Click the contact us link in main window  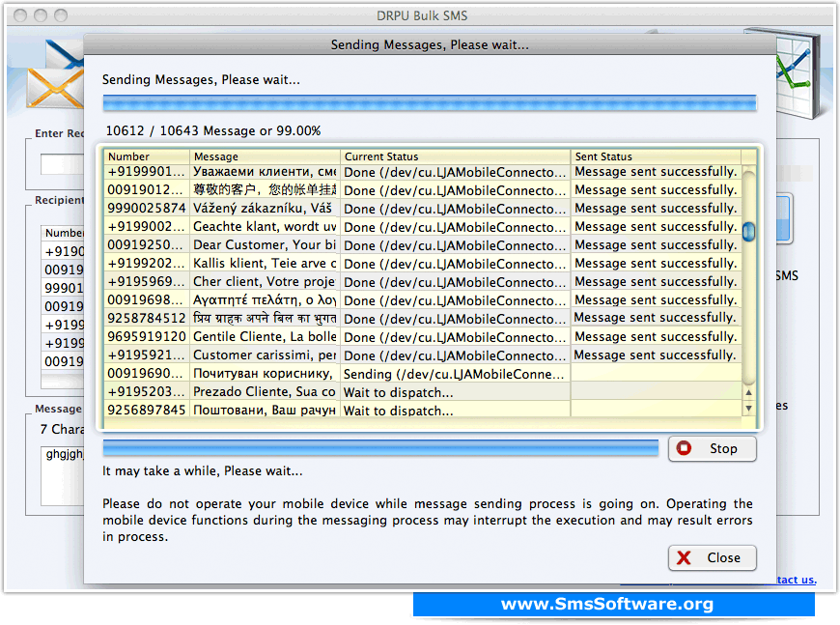(797, 580)
